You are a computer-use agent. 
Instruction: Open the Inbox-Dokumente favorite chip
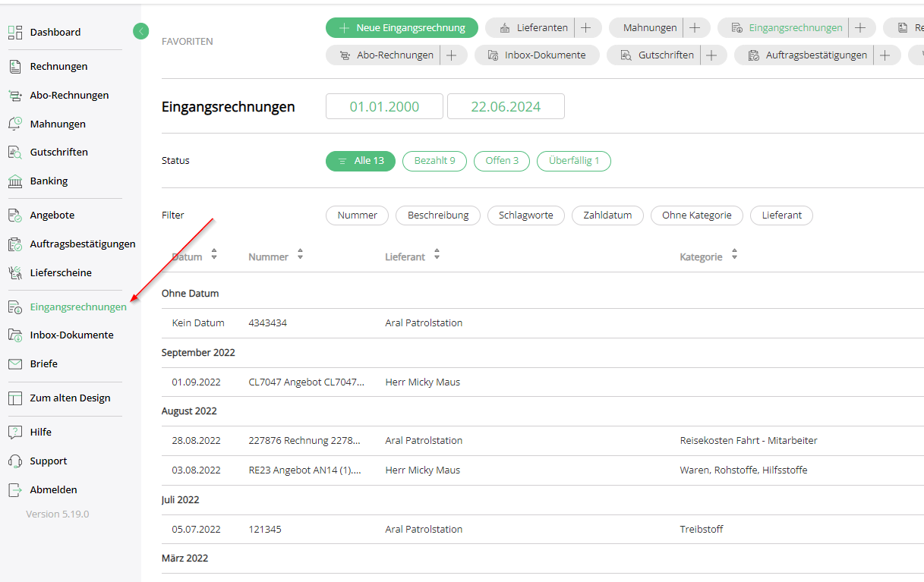pyautogui.click(x=537, y=55)
